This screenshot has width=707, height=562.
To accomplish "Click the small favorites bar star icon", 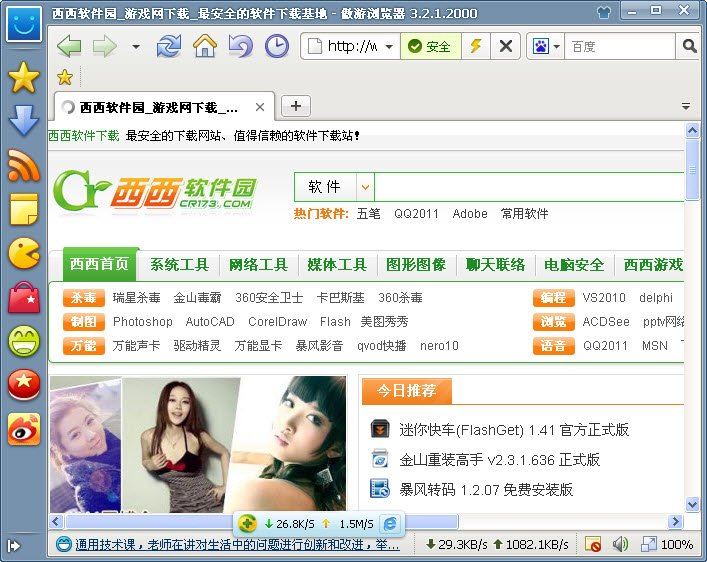I will 65,77.
